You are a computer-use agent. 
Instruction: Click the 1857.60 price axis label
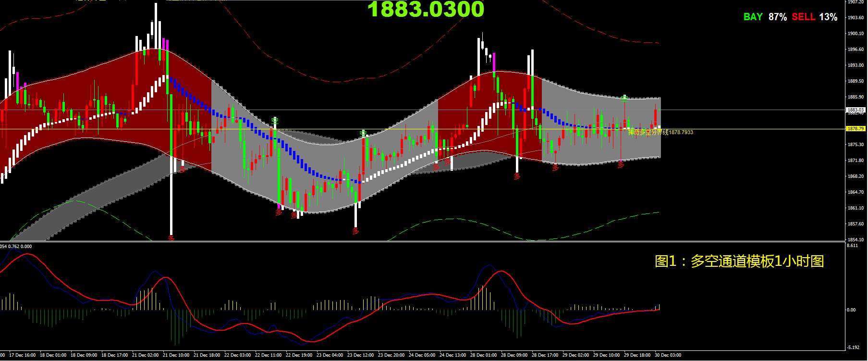pos(856,224)
